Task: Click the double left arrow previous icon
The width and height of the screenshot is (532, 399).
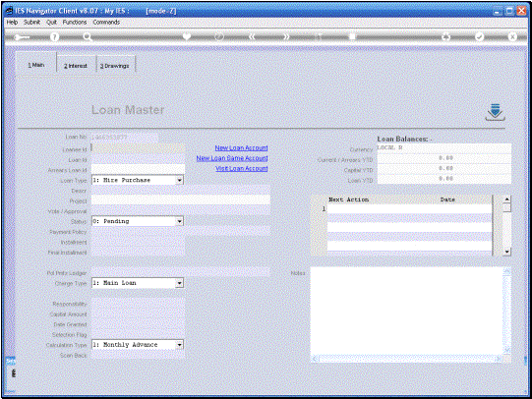Action: coord(252,37)
